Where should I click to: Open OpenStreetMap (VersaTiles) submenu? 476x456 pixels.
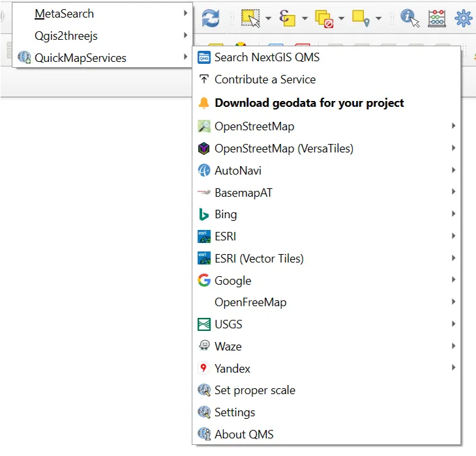[x=327, y=149]
